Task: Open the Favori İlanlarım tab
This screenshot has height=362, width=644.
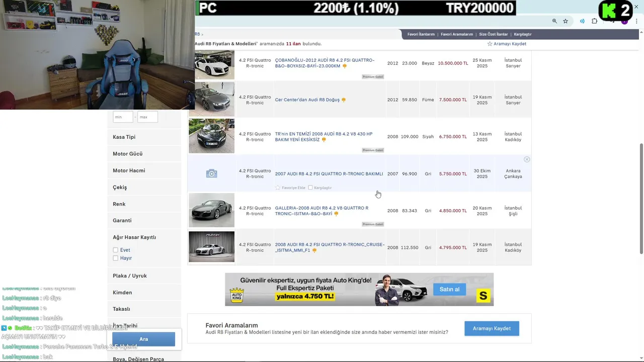Action: pyautogui.click(x=421, y=34)
